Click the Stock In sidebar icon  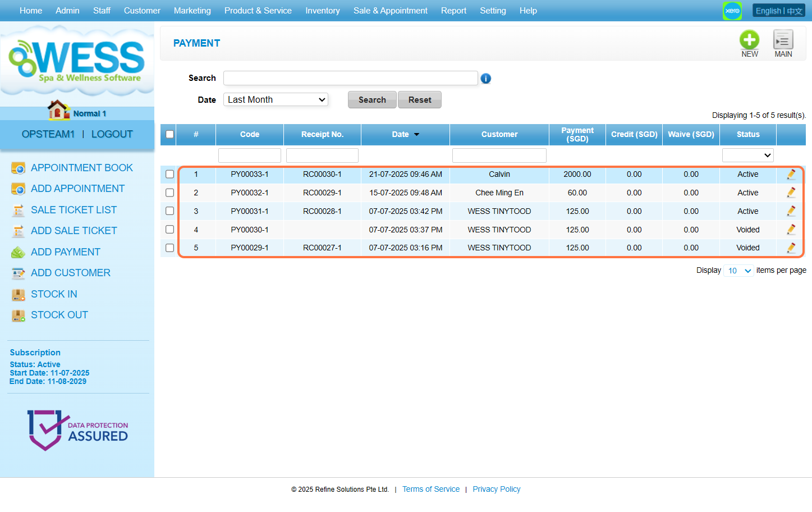coord(19,294)
